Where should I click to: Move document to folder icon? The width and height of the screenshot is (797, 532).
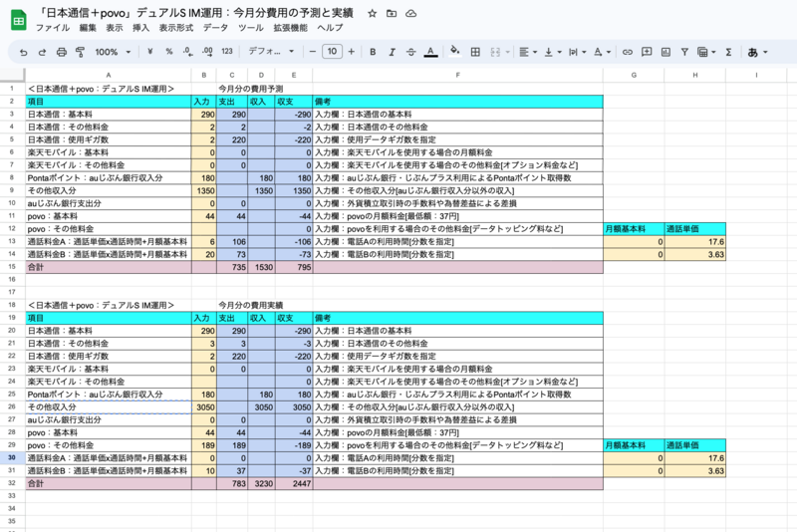pyautogui.click(x=392, y=14)
